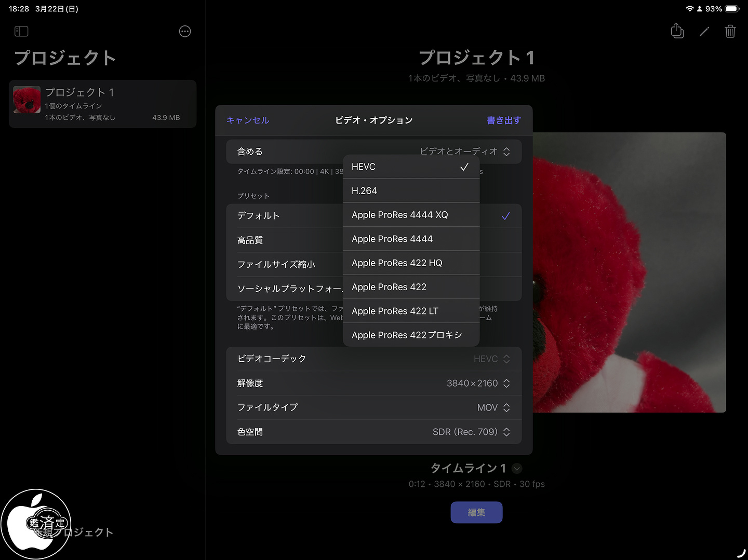Tap 書き出す to export video
Screen dimensions: 748x560
coord(503,120)
